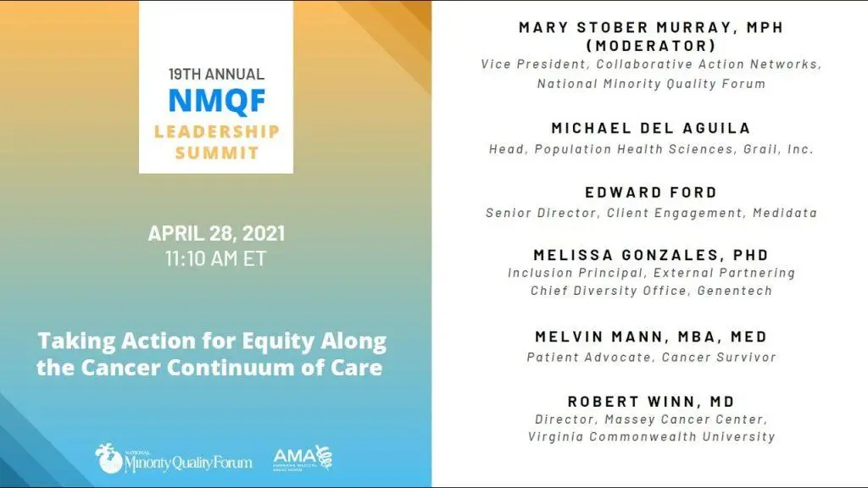Viewport: 868px width, 488px height.
Task: Click the NMQF Leadership Summit logo box
Action: click(x=216, y=87)
